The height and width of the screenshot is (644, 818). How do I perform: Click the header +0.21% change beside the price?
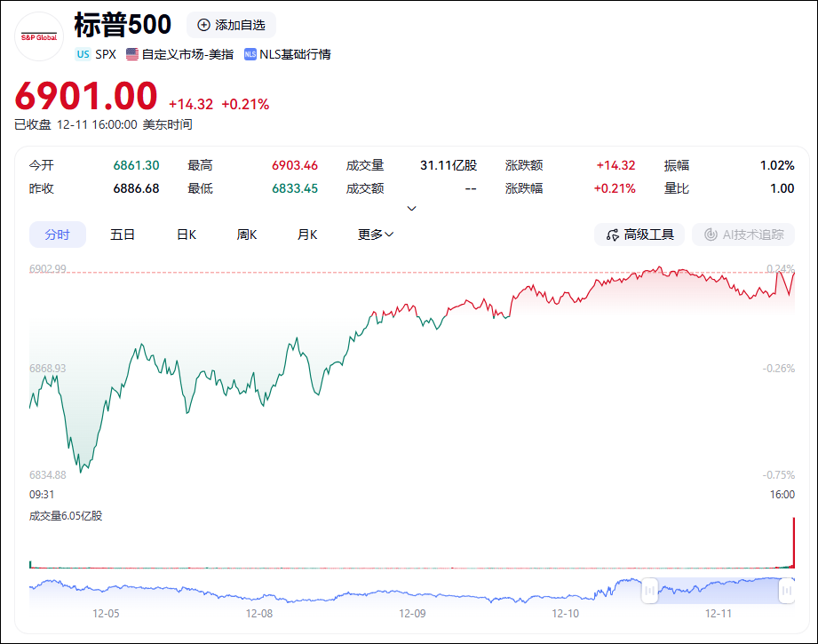(x=245, y=105)
